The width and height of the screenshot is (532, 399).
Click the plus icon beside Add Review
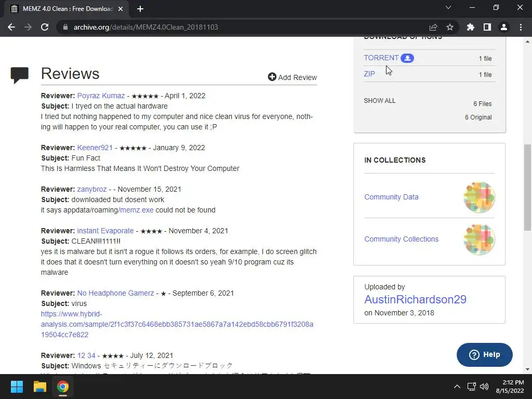[x=272, y=77]
